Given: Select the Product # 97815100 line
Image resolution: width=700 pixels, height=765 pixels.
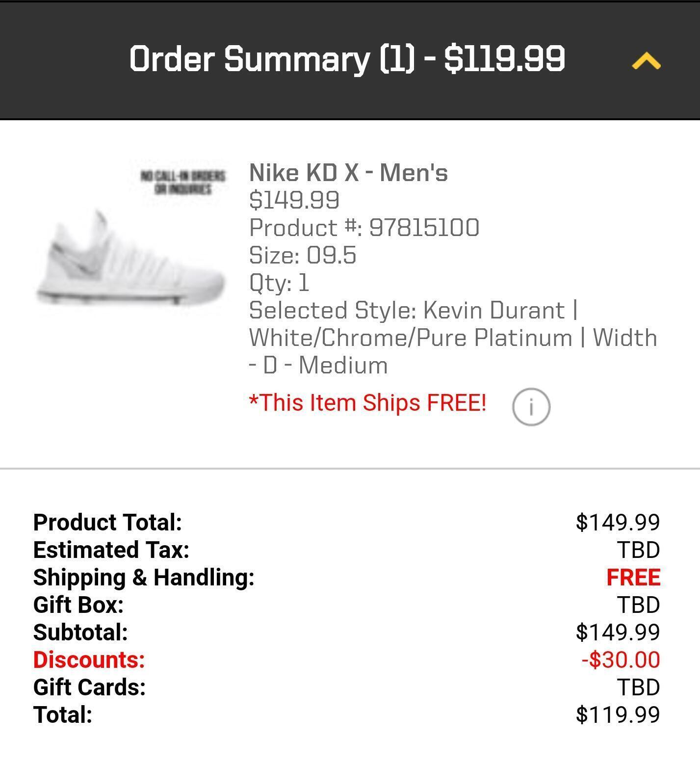Looking at the screenshot, I should pos(364,228).
